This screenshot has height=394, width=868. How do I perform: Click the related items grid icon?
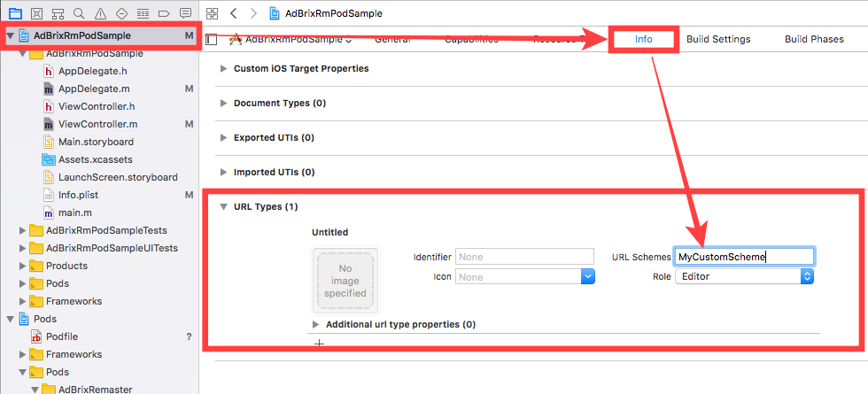(x=211, y=13)
